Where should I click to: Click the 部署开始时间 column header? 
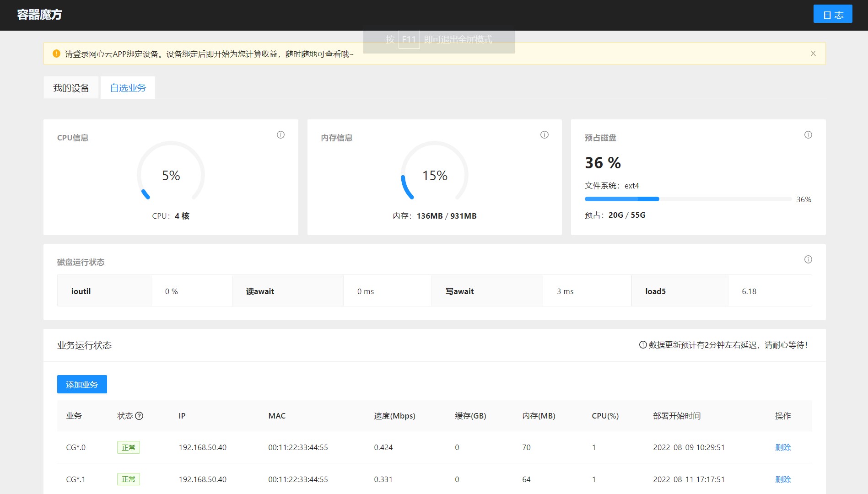pyautogui.click(x=677, y=416)
